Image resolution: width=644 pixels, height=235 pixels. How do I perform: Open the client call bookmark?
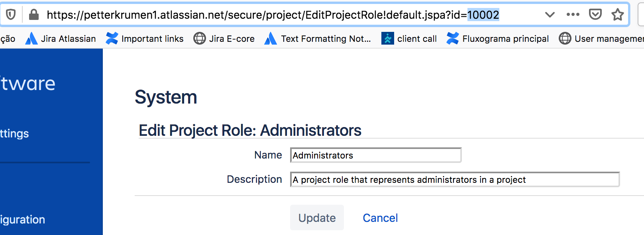tap(409, 39)
